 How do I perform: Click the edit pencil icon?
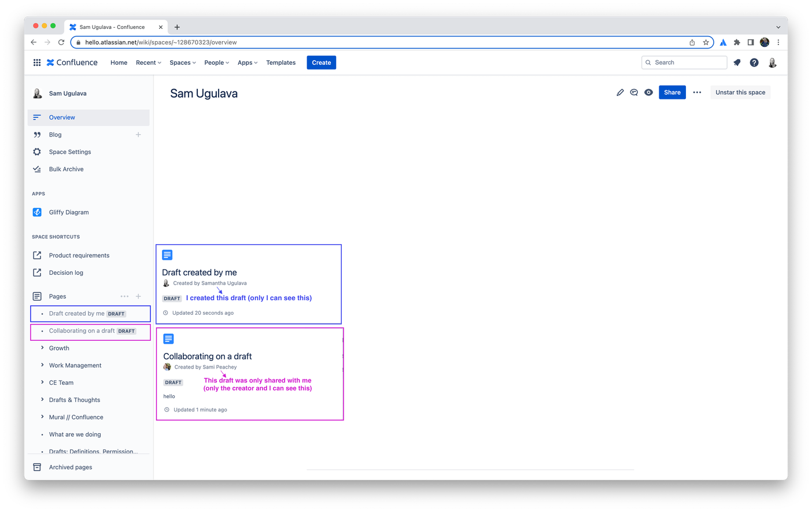pos(620,93)
